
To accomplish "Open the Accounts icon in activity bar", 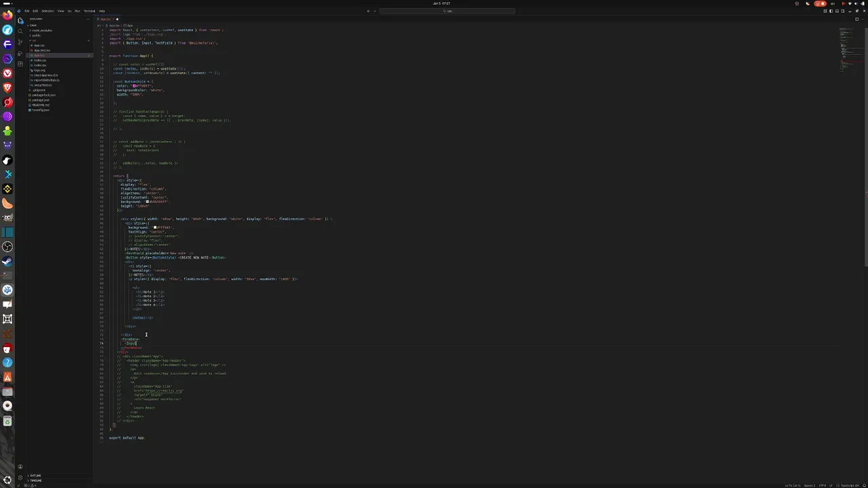I will click(x=20, y=466).
